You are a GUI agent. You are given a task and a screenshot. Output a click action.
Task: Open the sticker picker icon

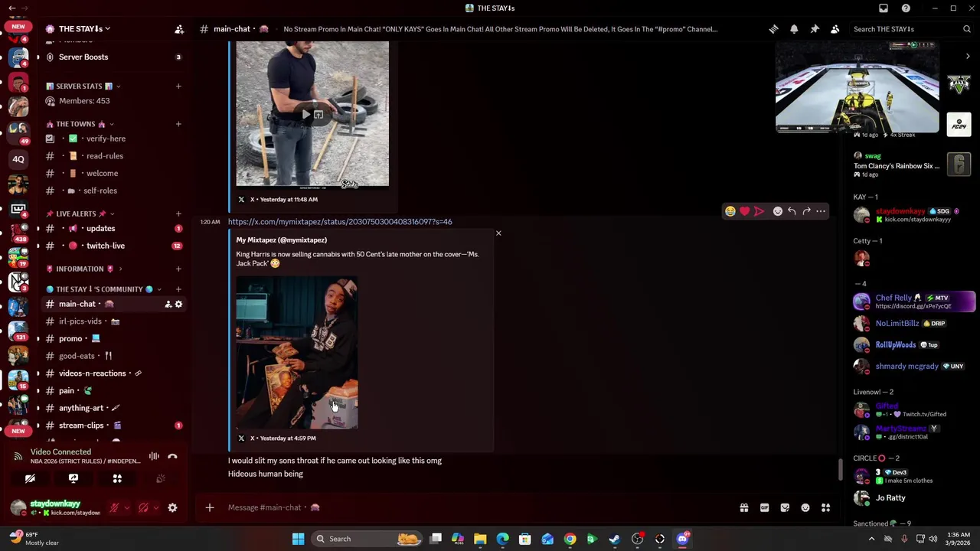click(785, 507)
